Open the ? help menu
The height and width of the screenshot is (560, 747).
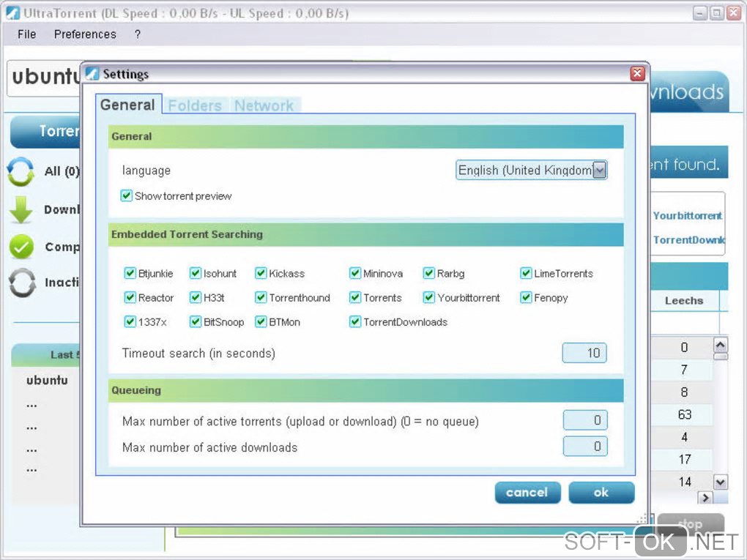tap(138, 34)
